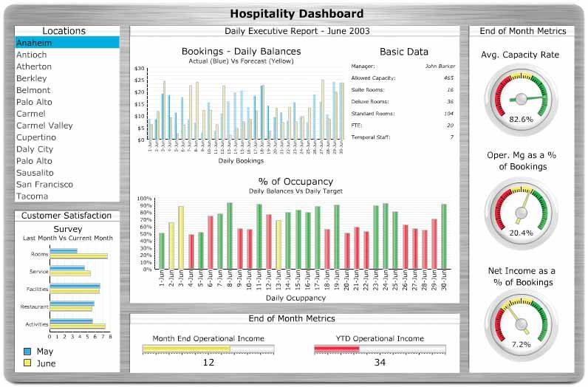Viewport: 588px width, 387px height.
Task: Select Belmont location
Action: tap(66, 90)
